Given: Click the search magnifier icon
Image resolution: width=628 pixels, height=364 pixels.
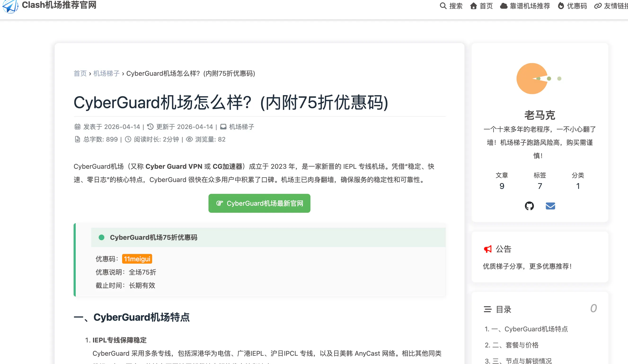Looking at the screenshot, I should point(443,6).
